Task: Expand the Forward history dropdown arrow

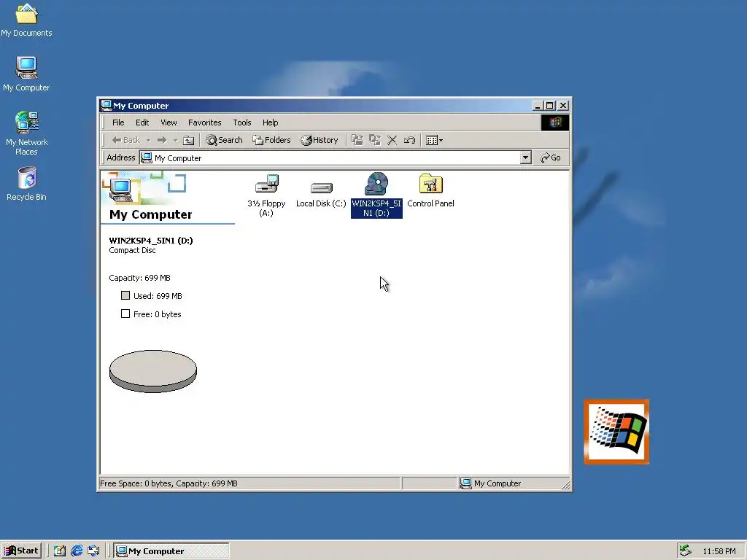Action: 175,140
